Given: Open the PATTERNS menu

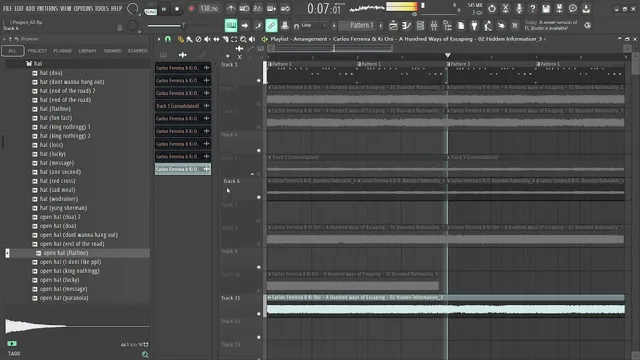Looking at the screenshot, I should [47, 9].
